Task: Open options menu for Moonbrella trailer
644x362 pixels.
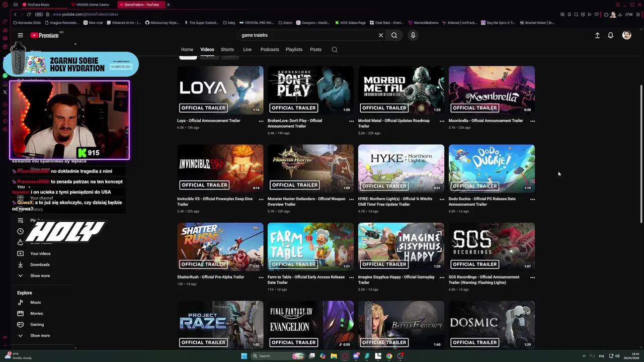Action: point(532,121)
